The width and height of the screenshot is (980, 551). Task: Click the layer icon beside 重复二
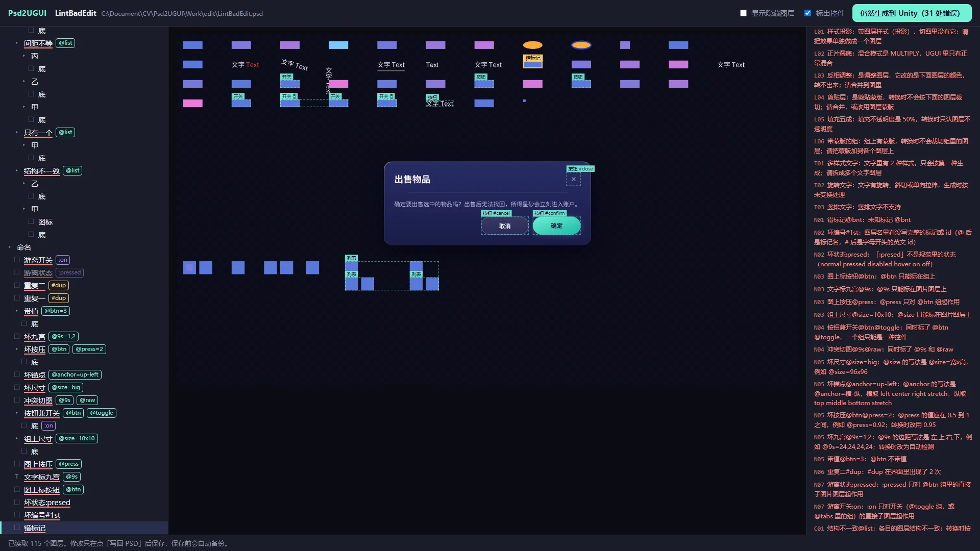tap(17, 285)
